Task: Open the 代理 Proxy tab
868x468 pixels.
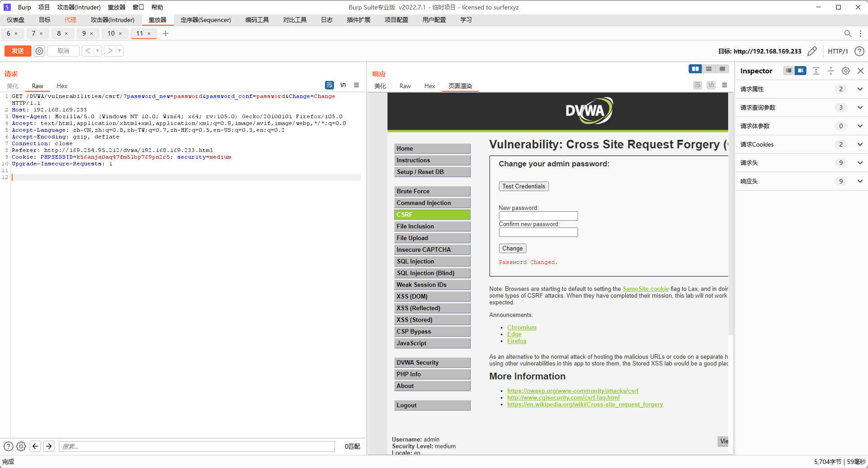Action: (x=71, y=20)
